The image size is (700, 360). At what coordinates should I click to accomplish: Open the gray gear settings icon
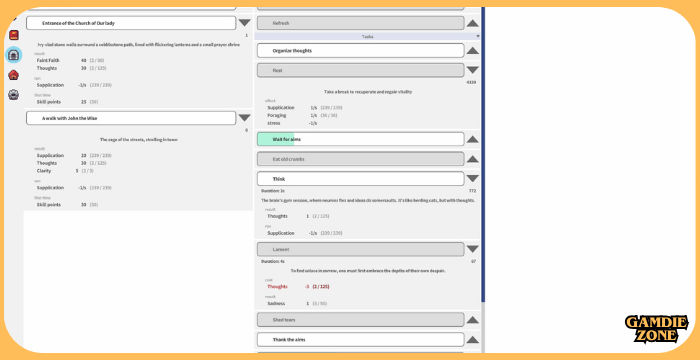coord(14,95)
